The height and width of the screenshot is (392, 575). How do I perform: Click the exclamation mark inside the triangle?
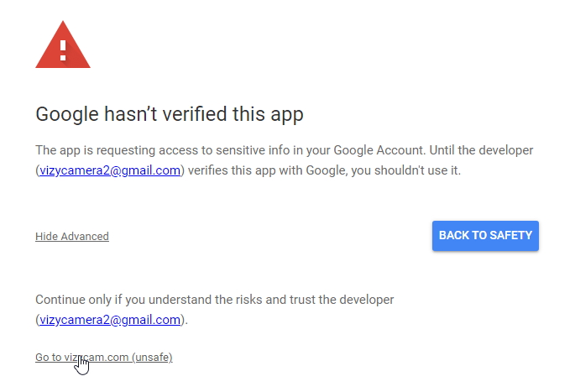(x=63, y=47)
